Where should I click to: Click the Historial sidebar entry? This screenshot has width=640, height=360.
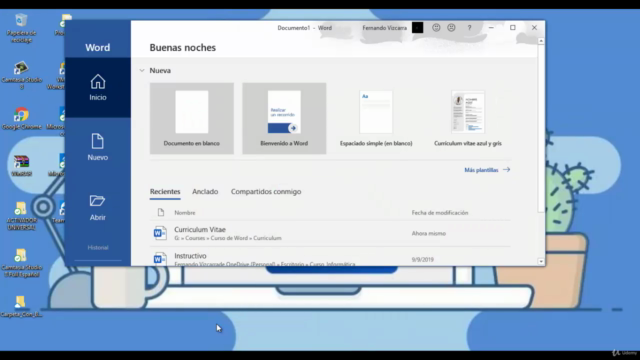(98, 247)
